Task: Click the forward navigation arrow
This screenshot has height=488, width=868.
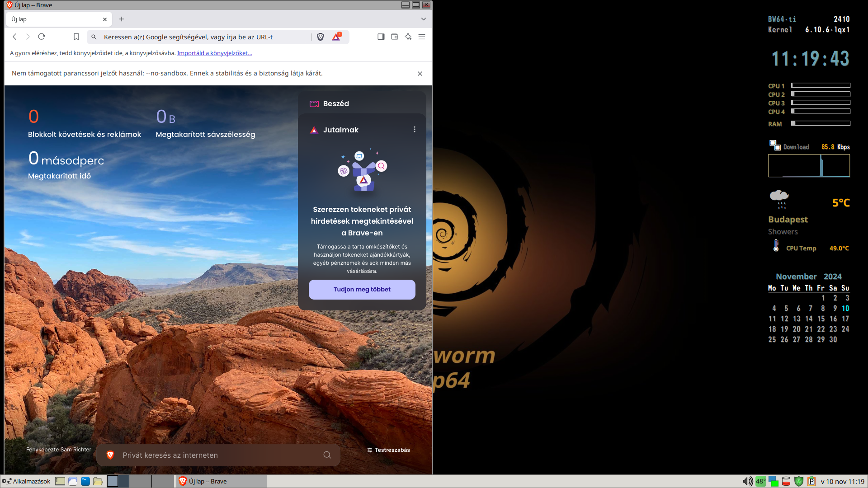Action: pyautogui.click(x=28, y=37)
